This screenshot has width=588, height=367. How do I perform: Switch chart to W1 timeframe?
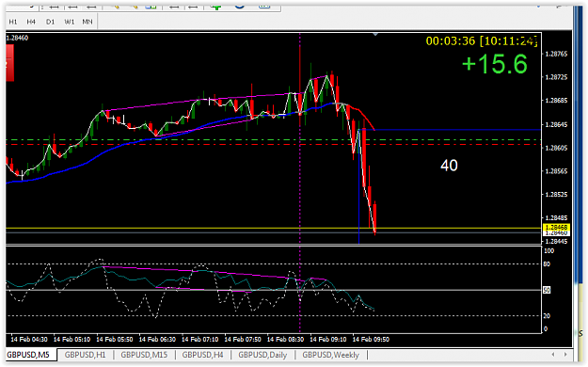[70, 22]
